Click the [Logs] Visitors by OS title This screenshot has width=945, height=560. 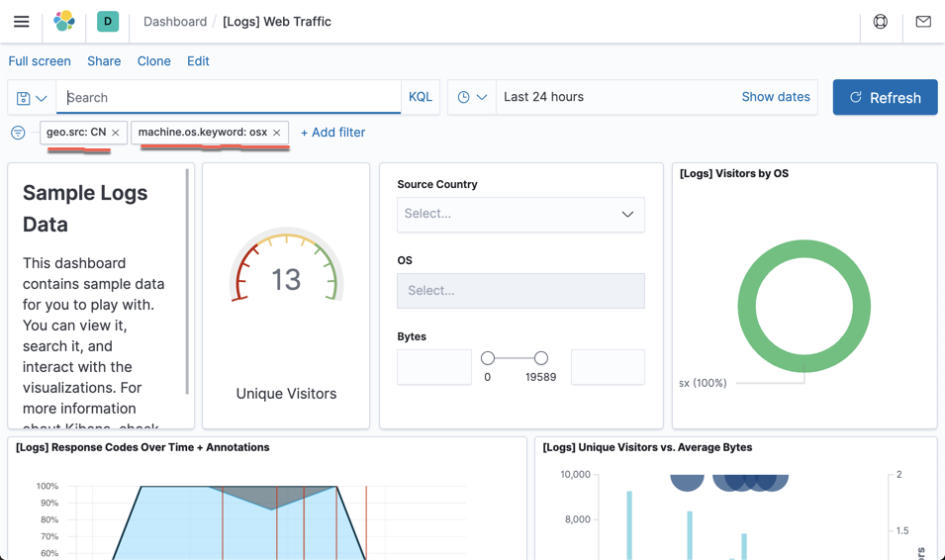(733, 173)
